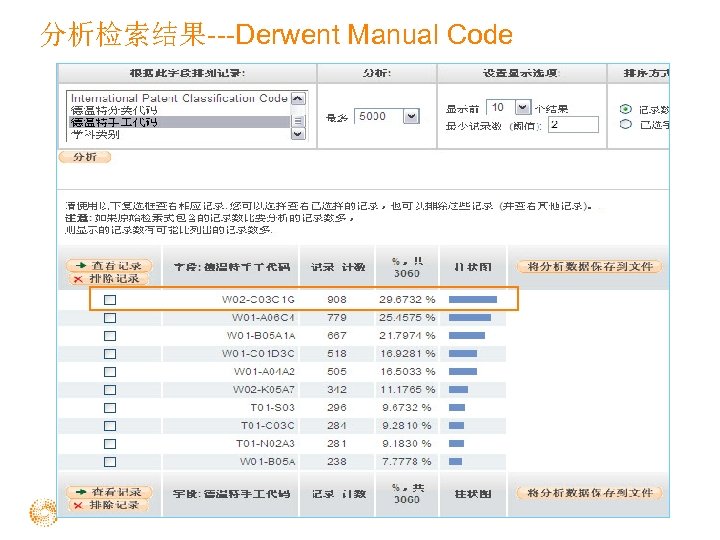Screen dimensions: 720x540
Task: Click the code T01-C03C
Action: coord(268,426)
